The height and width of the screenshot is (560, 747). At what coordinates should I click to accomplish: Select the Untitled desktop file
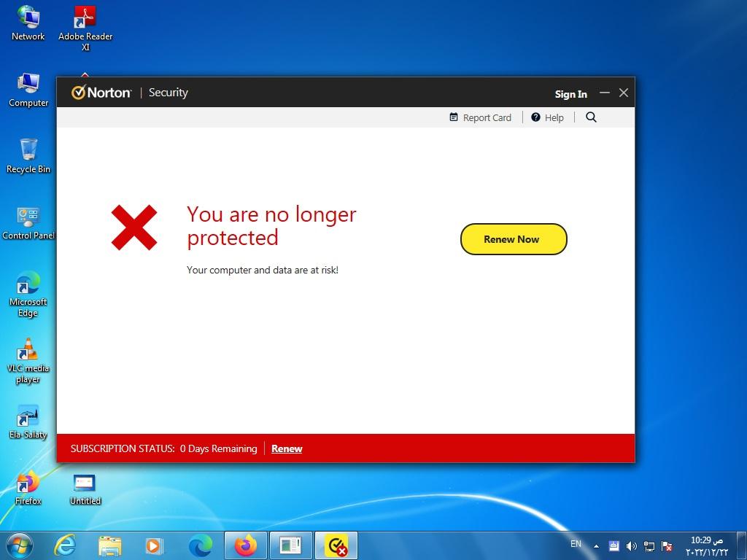pos(85,489)
